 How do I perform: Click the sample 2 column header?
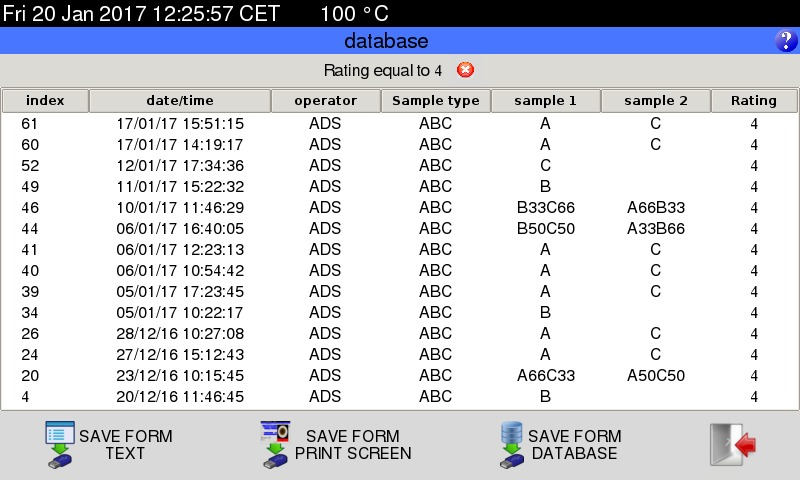(x=656, y=101)
